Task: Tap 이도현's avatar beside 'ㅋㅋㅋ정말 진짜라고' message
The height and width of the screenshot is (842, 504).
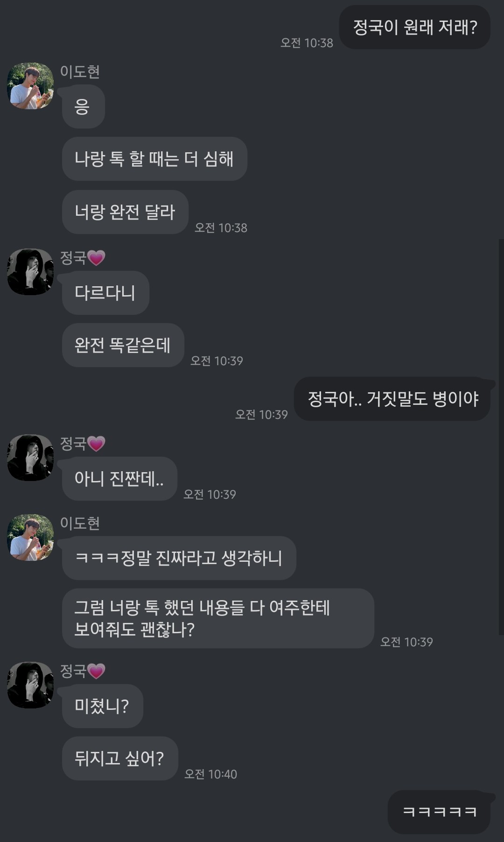Action: (x=30, y=538)
